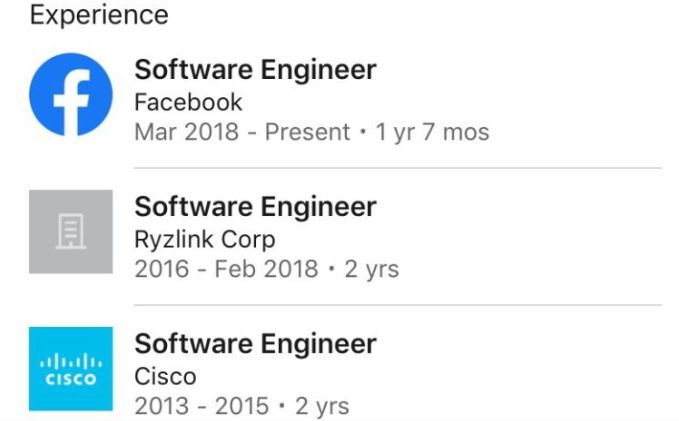
Task: Select the Software Engineer title at Facebook
Action: coord(255,70)
